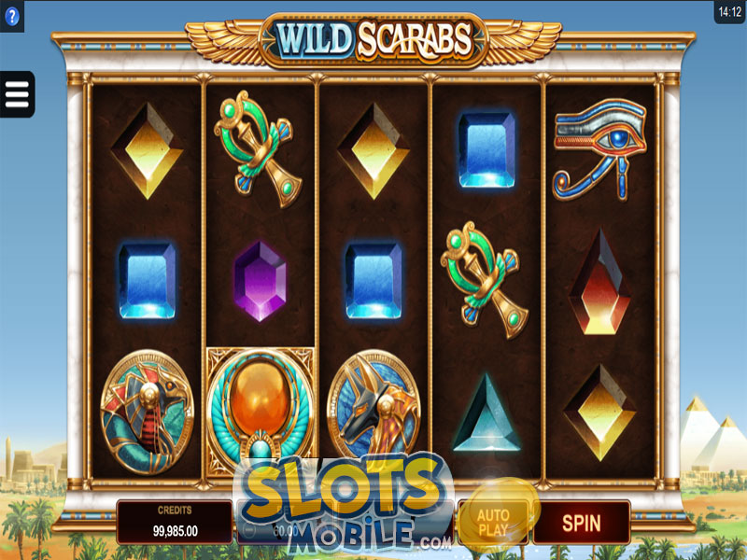The width and height of the screenshot is (747, 560).
Task: Start a spin with the SPIN button
Action: tap(582, 523)
